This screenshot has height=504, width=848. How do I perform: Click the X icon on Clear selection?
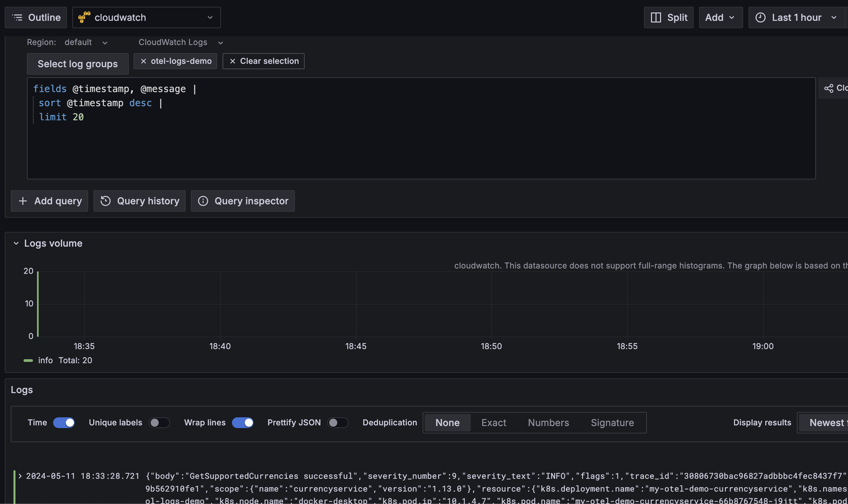233,61
